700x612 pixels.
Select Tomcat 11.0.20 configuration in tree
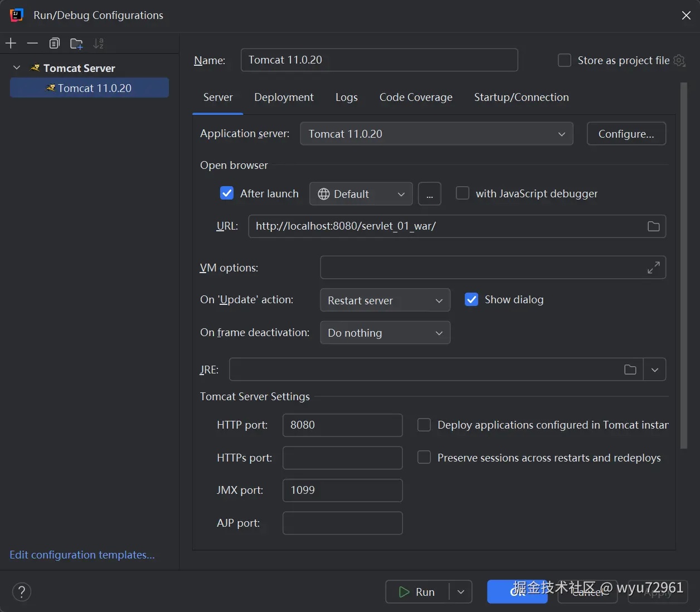tap(89, 88)
